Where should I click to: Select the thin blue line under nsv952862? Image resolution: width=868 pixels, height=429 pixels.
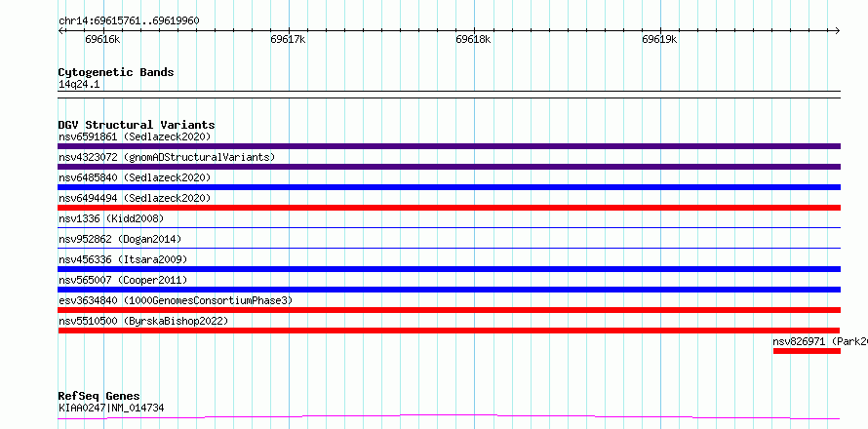(449, 248)
